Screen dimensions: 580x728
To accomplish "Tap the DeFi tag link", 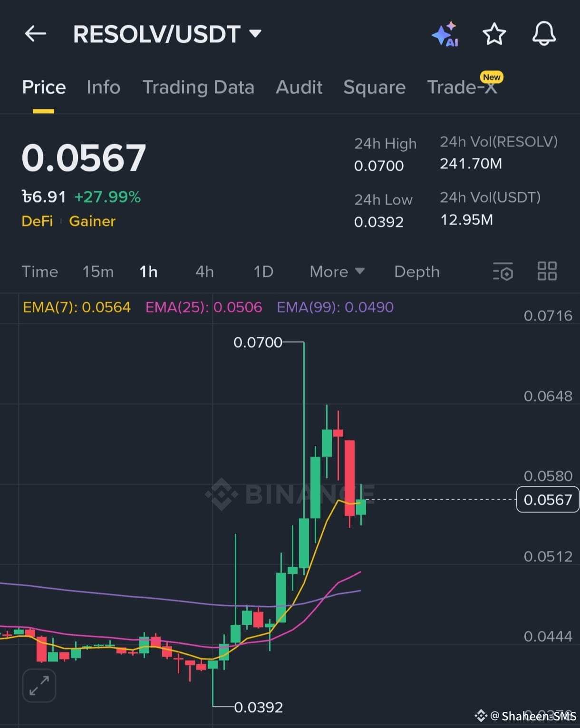I will click(37, 221).
